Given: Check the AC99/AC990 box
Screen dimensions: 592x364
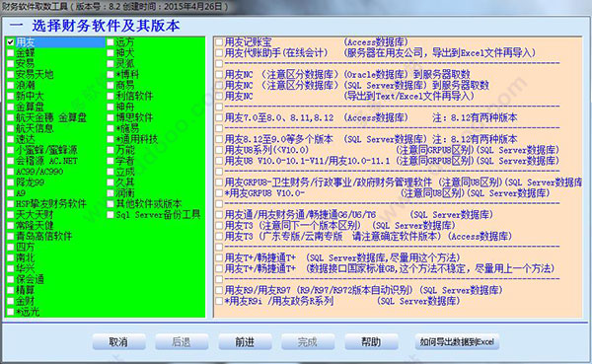Looking at the screenshot, I should 11,172.
